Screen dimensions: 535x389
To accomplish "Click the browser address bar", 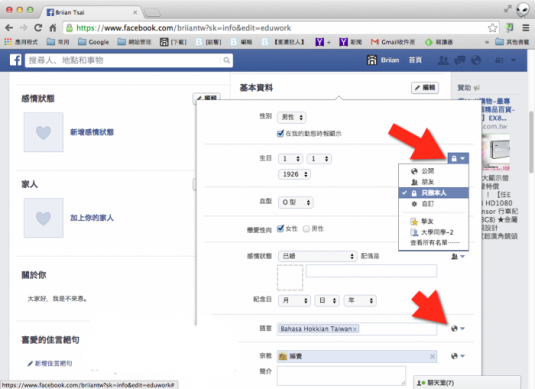I will click(x=281, y=28).
